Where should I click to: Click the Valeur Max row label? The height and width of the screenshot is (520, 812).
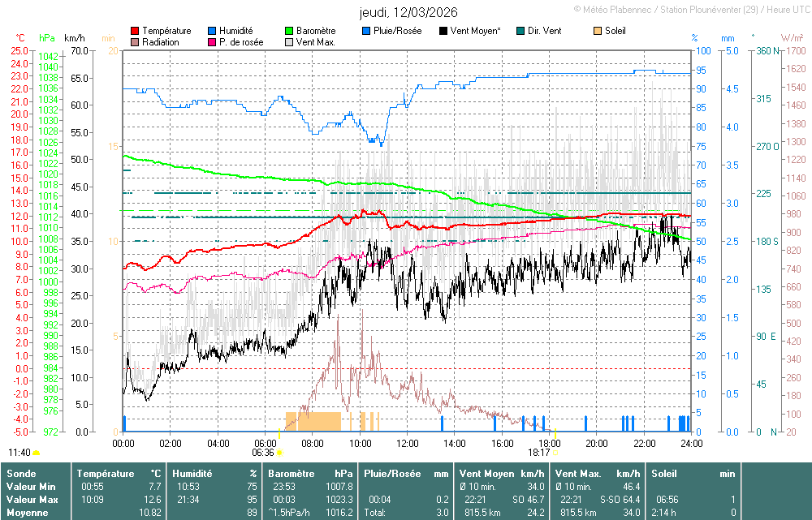click(x=30, y=499)
